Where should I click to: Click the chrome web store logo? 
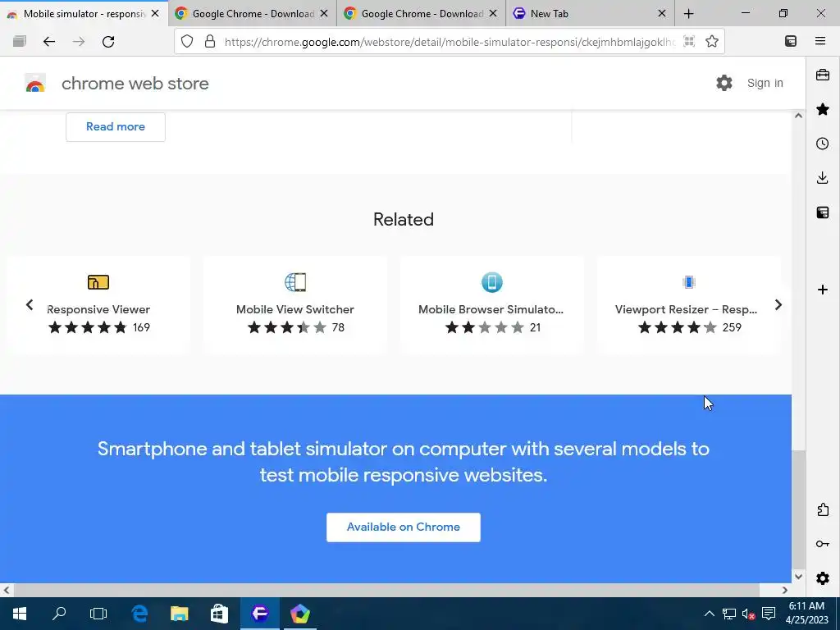35,84
